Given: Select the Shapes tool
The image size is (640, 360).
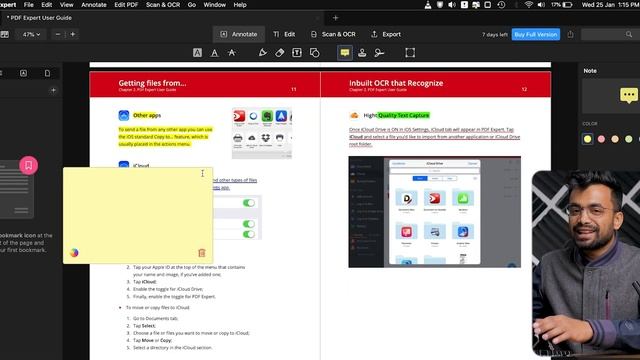Looking at the screenshot, I should pos(314,53).
